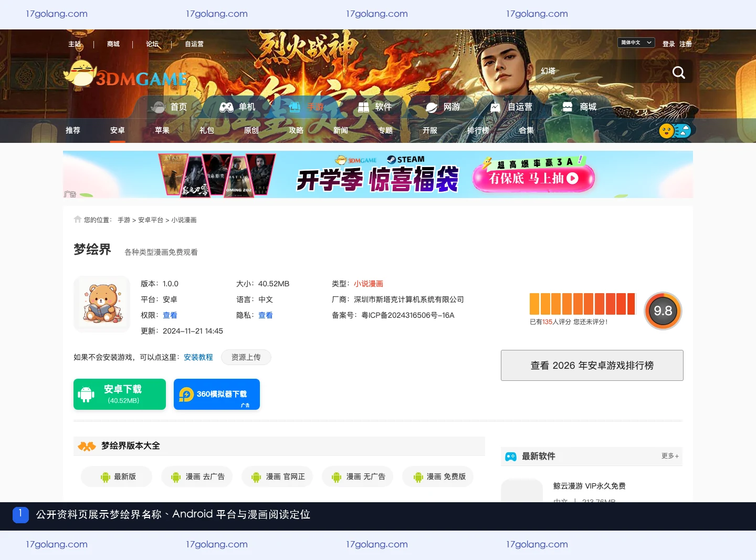Open the 自运营 nav item
The width and height of the screenshot is (756, 560).
tap(511, 107)
